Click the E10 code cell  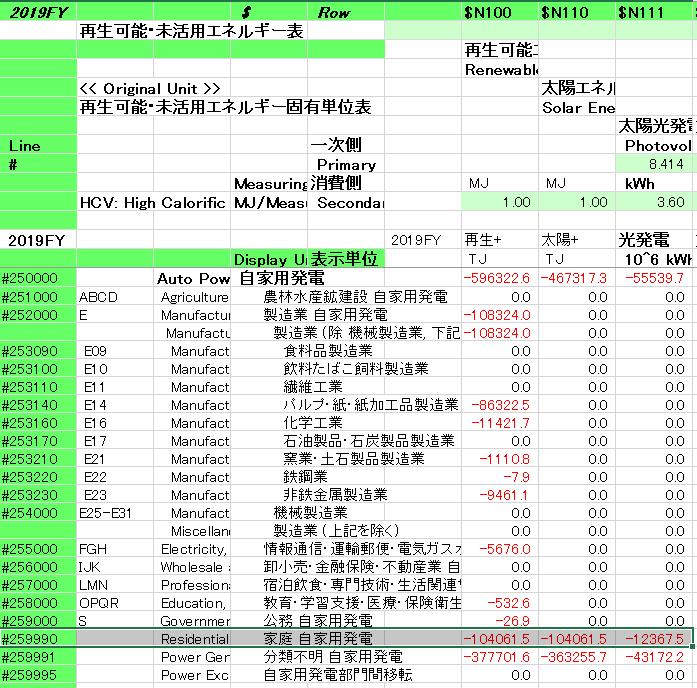[x=115, y=369]
